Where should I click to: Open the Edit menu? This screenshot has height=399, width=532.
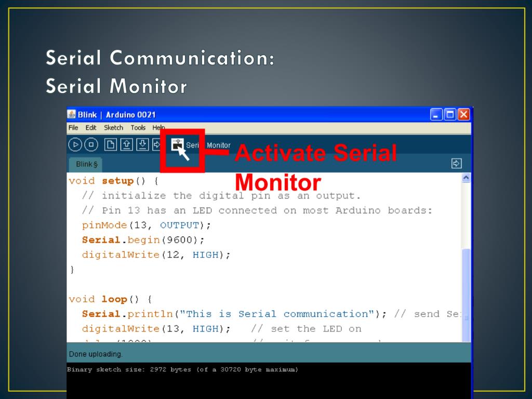(x=90, y=128)
